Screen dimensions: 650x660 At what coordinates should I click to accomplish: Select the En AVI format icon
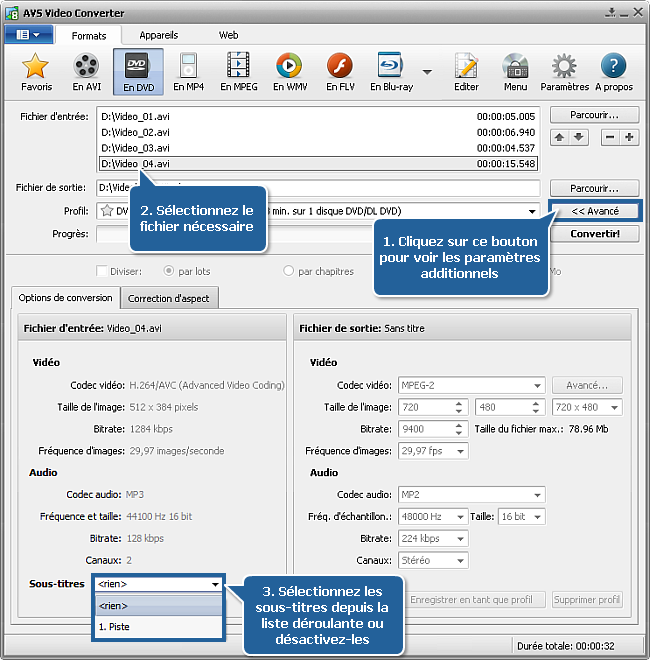[x=86, y=72]
